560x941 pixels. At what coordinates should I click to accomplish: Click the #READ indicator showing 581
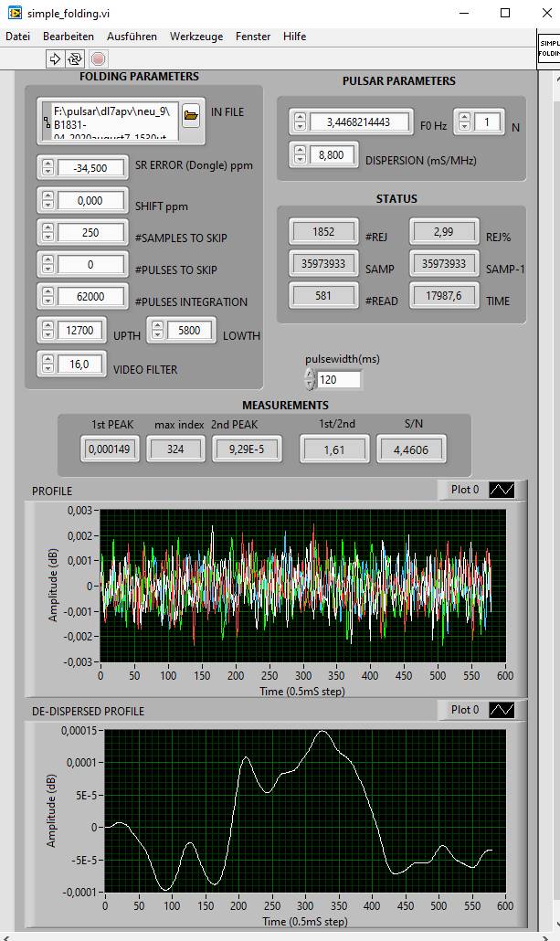pyautogui.click(x=323, y=295)
